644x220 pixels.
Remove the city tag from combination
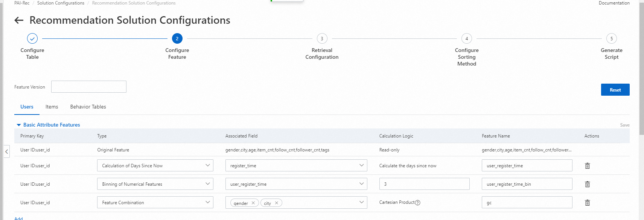coord(277,203)
